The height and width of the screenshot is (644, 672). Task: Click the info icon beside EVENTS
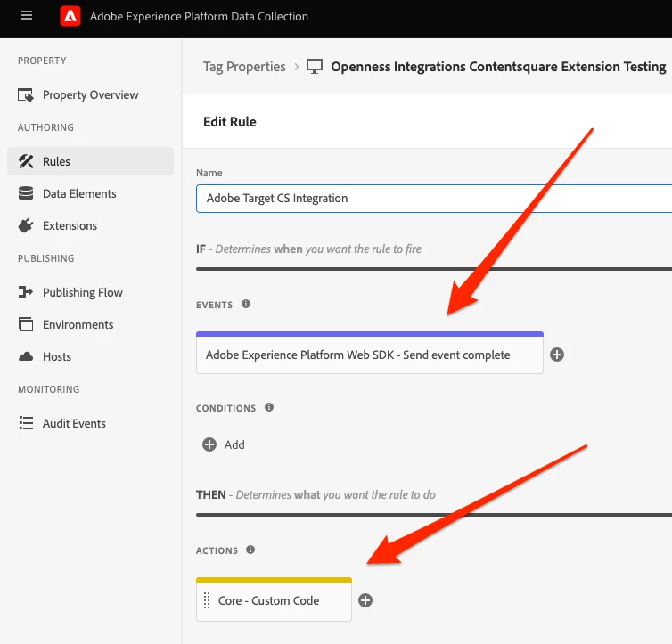click(246, 304)
